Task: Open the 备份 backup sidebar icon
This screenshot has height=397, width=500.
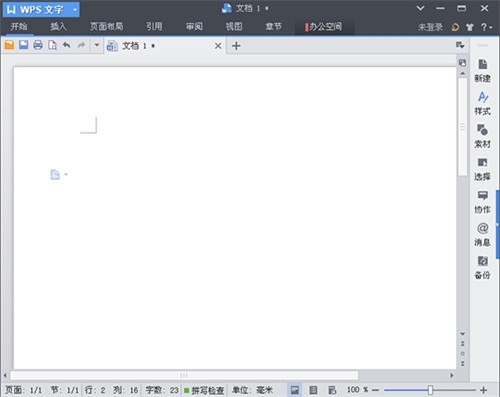Action: 482,267
